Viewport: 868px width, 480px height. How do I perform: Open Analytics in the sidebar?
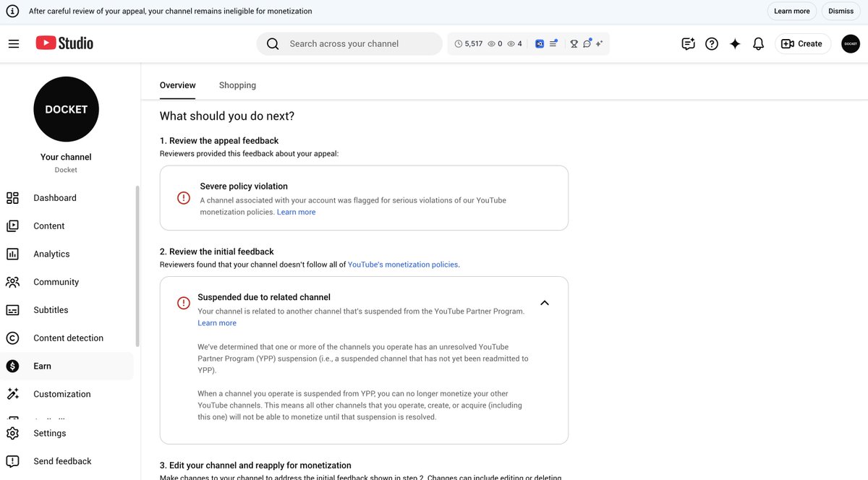[67, 254]
